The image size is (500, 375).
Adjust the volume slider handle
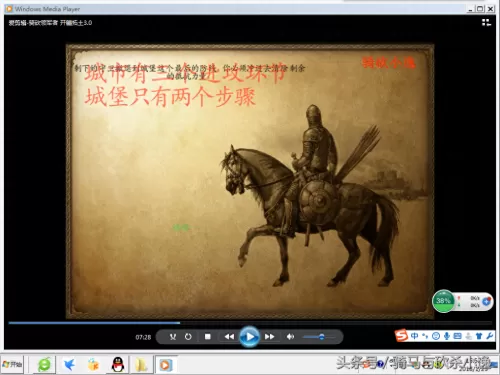(x=321, y=337)
